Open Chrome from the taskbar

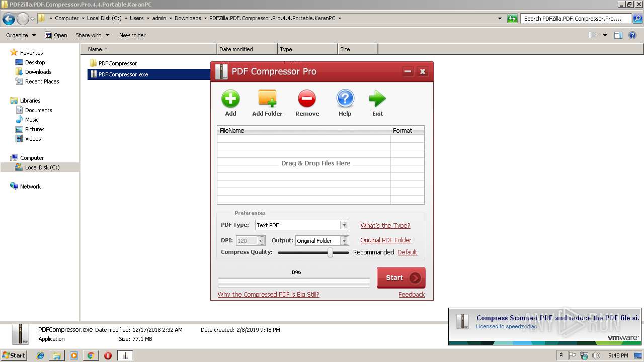pos(91,355)
